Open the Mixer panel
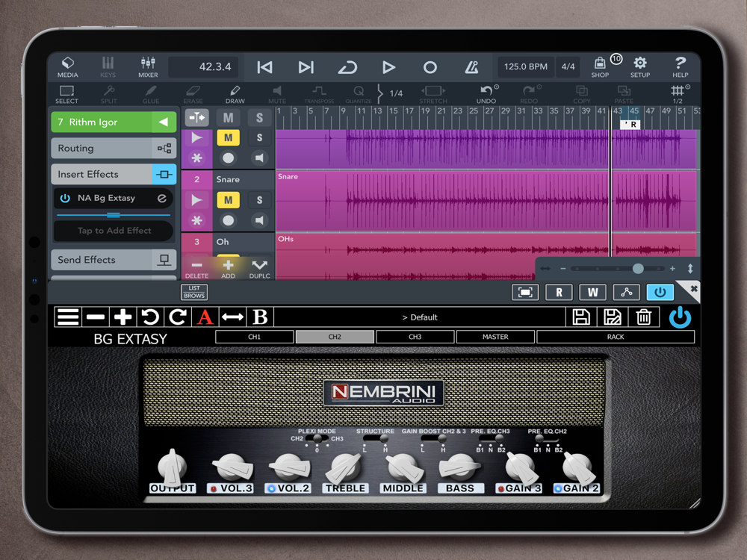 (148, 67)
